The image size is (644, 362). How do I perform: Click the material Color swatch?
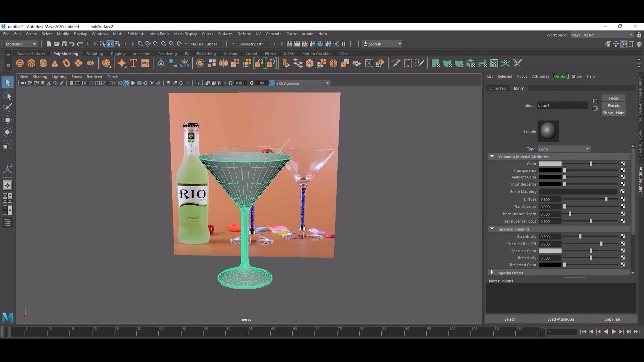pyautogui.click(x=550, y=164)
